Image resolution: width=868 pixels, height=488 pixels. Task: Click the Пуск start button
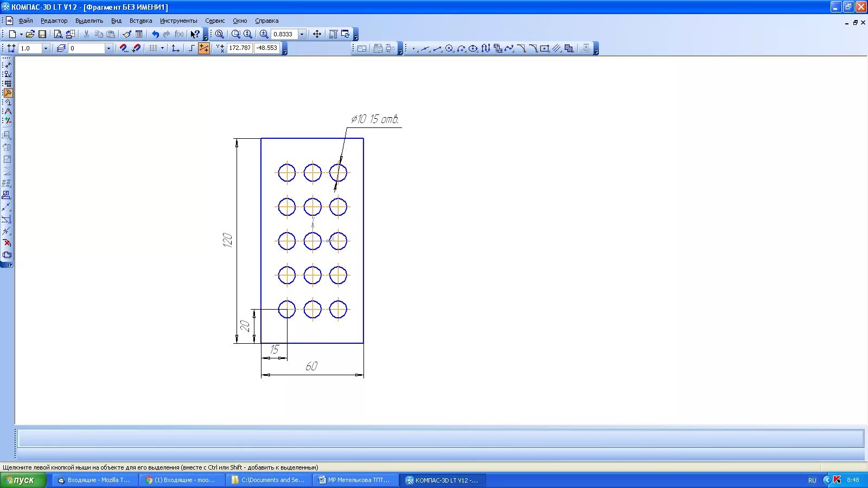[23, 480]
